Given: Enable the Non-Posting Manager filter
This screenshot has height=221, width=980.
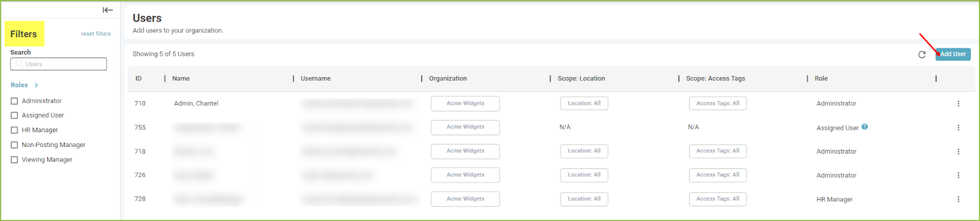Looking at the screenshot, I should (x=14, y=145).
